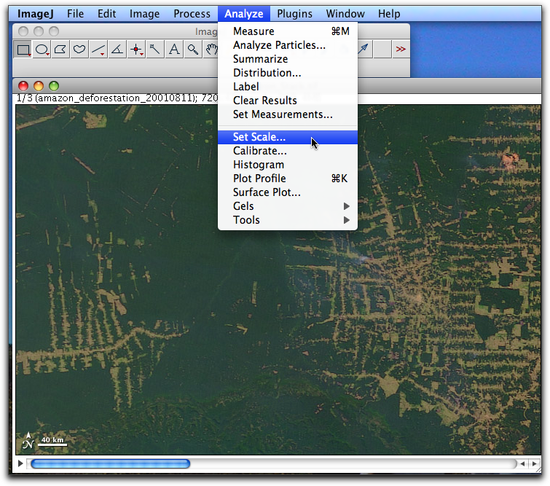Image resolution: width=550 pixels, height=486 pixels.
Task: Select the Wand tracing tool
Action: click(155, 49)
